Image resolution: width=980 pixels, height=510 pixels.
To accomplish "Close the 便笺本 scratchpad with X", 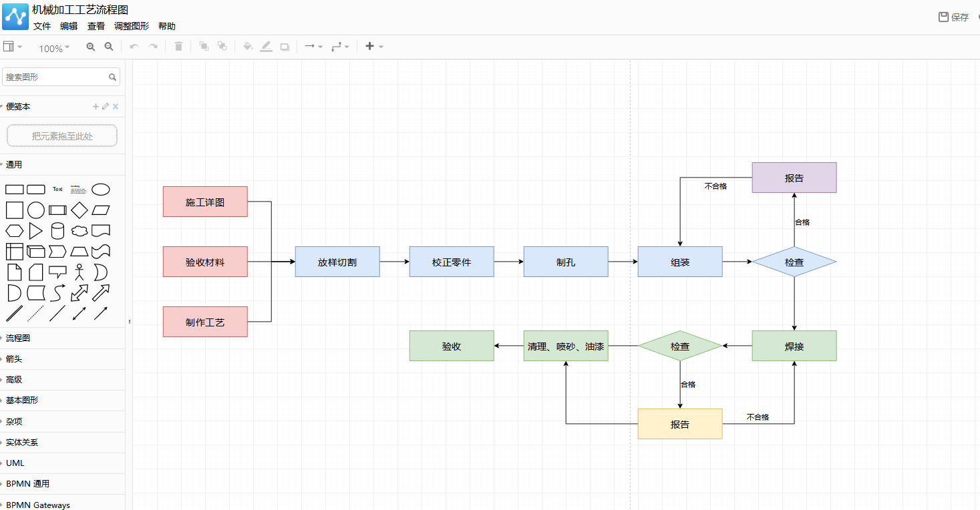I will click(x=116, y=107).
